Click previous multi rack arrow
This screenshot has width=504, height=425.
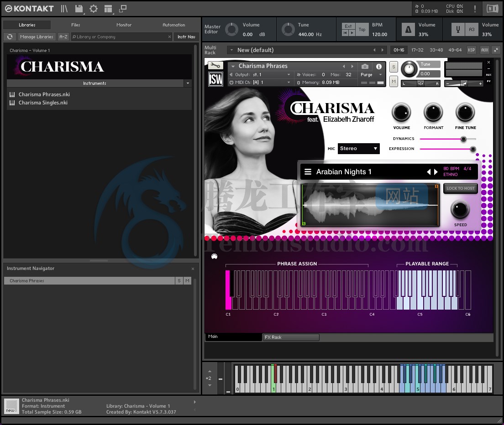[374, 50]
